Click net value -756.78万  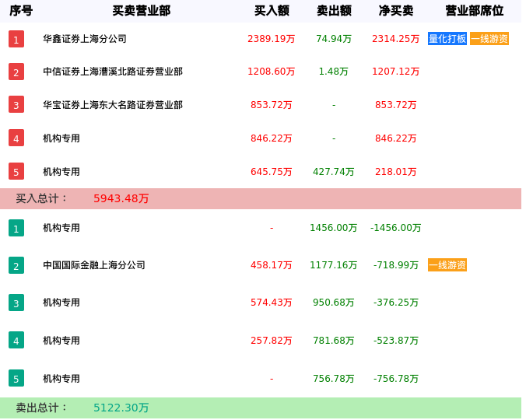[395, 379]
